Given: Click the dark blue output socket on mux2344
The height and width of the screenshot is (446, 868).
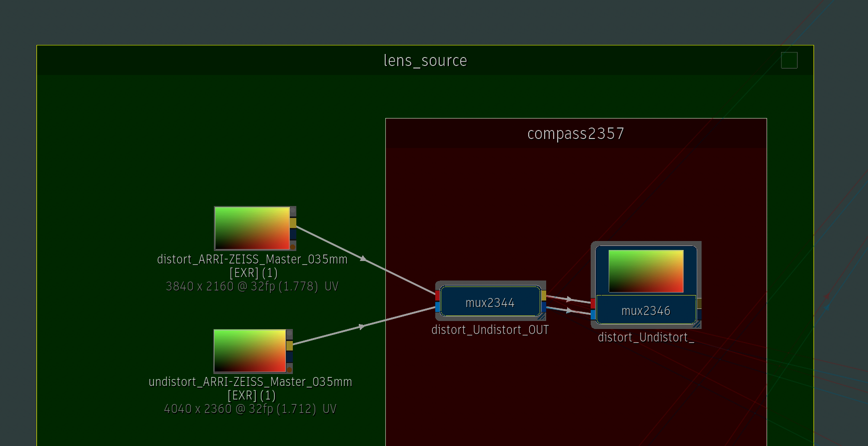Looking at the screenshot, I should coord(544,306).
